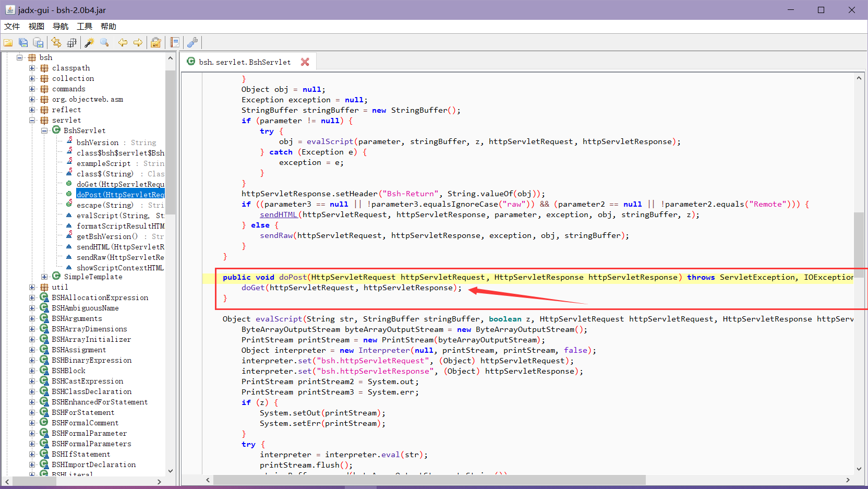868x489 pixels.
Task: Expand the collection package
Action: click(x=32, y=78)
